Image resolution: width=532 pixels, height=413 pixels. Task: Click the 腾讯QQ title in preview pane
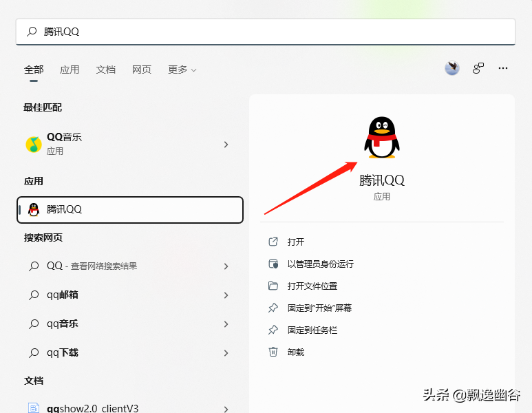[x=382, y=180]
